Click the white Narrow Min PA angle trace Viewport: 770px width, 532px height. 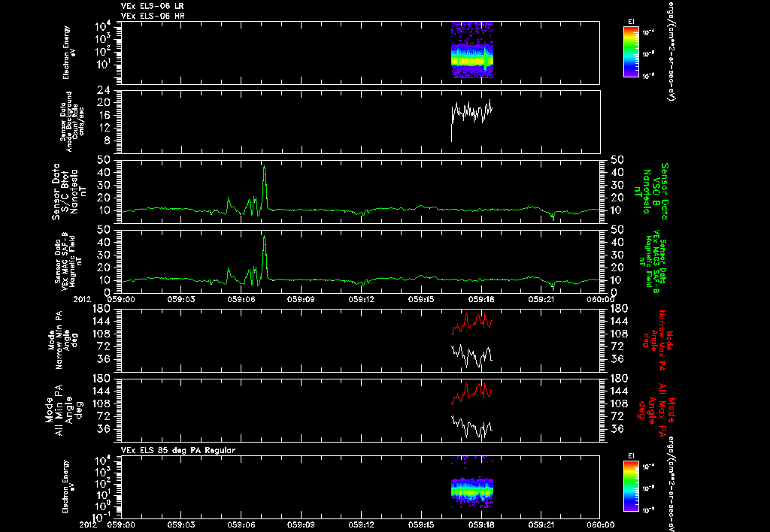click(x=472, y=355)
